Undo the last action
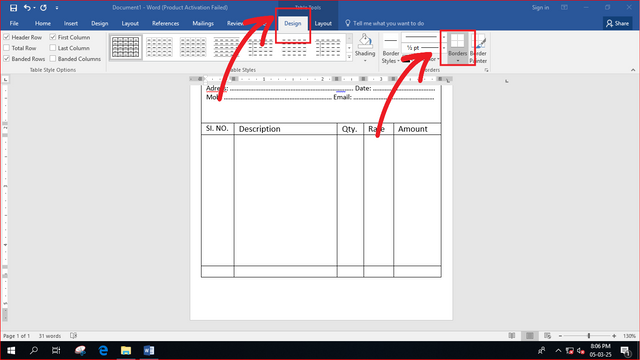The height and width of the screenshot is (360, 640). click(x=27, y=7)
